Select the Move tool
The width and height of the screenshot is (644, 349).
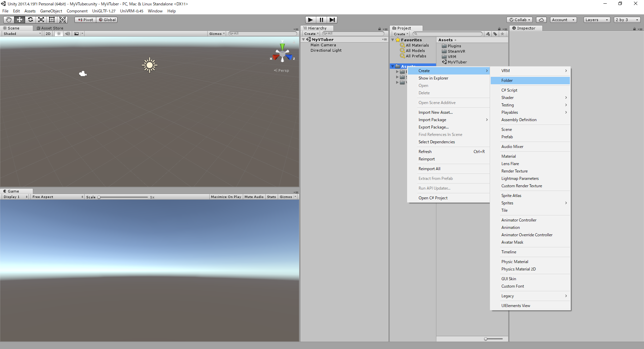19,20
